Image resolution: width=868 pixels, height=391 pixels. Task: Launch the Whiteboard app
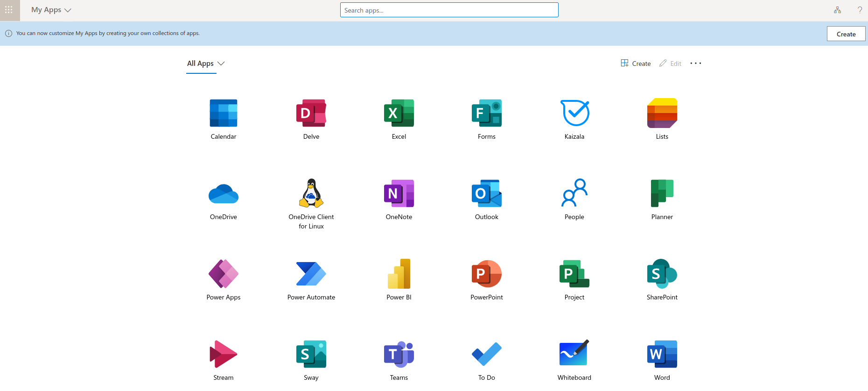574,354
